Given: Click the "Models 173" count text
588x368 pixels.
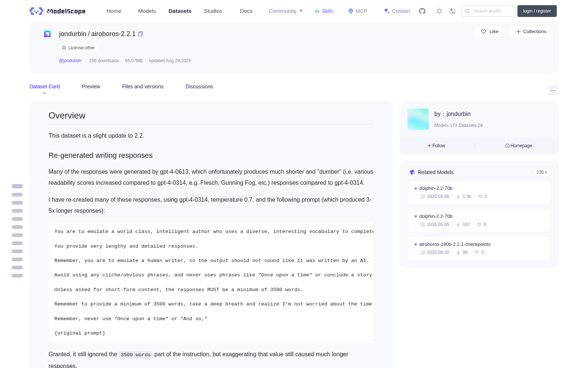Looking at the screenshot, I should point(446,125).
